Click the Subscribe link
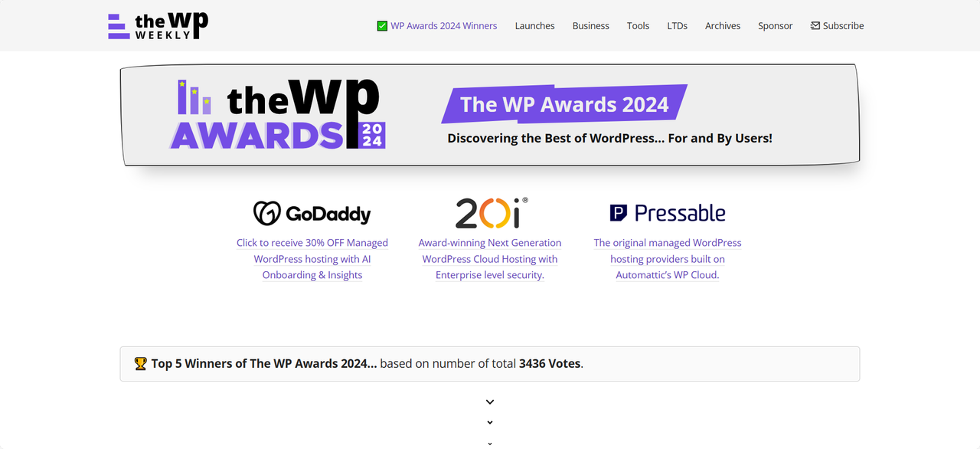The width and height of the screenshot is (980, 449). [843, 25]
